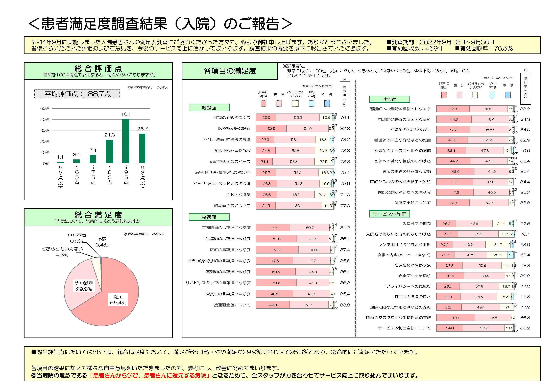Click the 職員のマスク着用や手指消毒の実施 label
The width and height of the screenshot is (555, 392).
(x=398, y=318)
